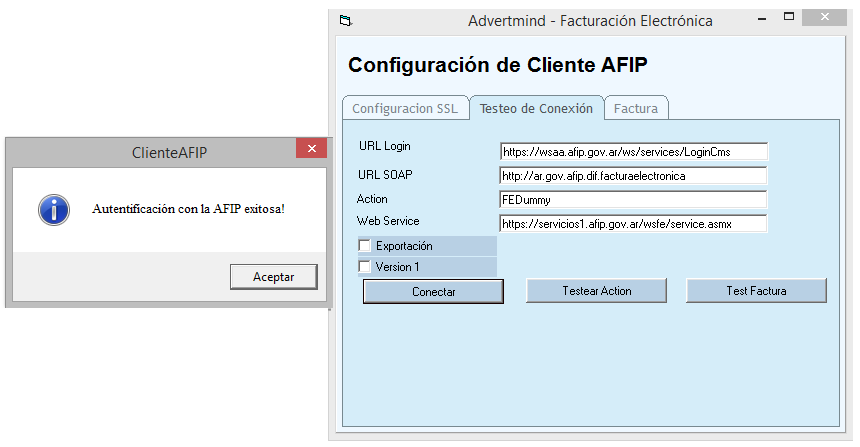Click the 'URL SOAP' label
The height and width of the screenshot is (447, 860).
(x=385, y=174)
